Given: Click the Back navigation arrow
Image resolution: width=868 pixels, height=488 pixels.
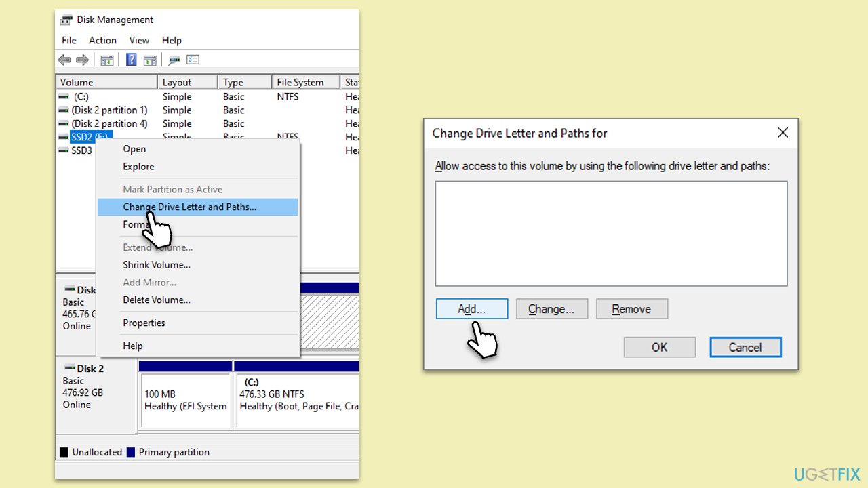Looking at the screenshot, I should tap(64, 60).
